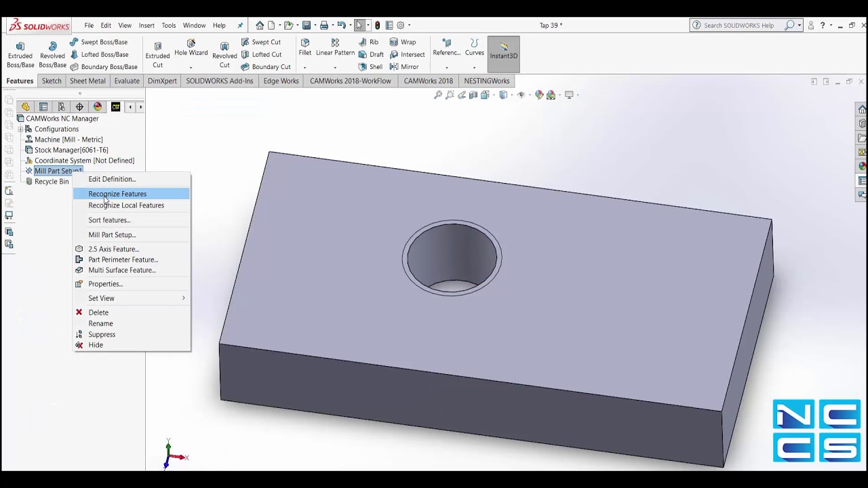
Task: Click the Swept Cut tool
Action: coord(261,42)
